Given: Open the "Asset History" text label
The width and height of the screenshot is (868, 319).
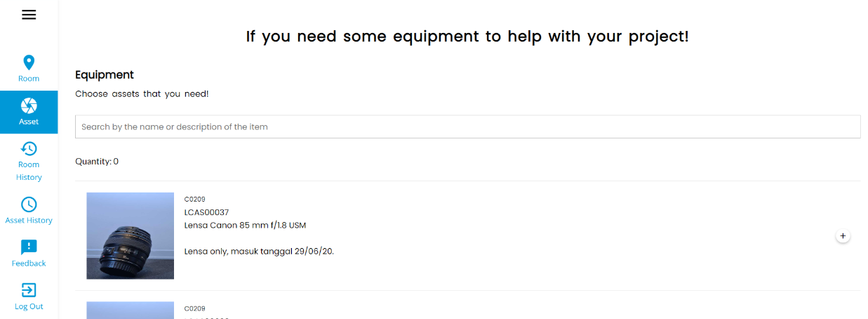Looking at the screenshot, I should pyautogui.click(x=29, y=221).
